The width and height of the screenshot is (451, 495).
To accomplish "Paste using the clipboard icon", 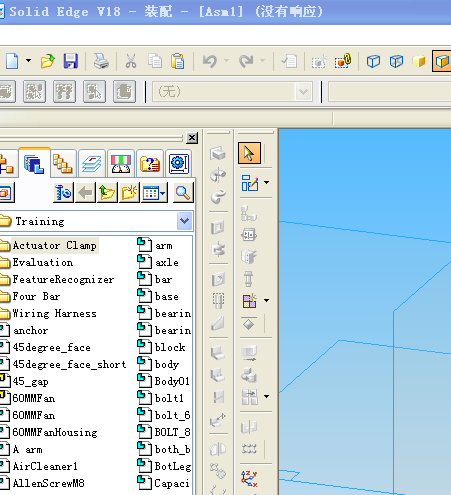I will [178, 61].
